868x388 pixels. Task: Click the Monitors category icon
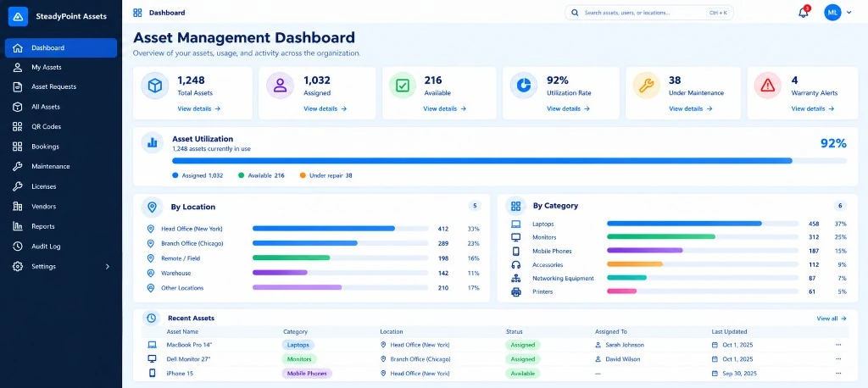pos(516,237)
